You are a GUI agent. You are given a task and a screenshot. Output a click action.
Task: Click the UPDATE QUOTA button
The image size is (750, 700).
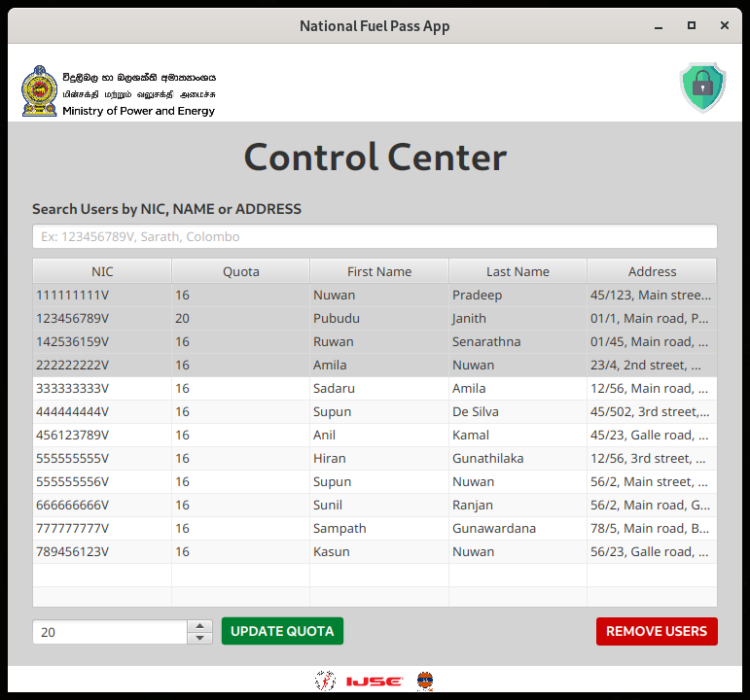tap(282, 631)
